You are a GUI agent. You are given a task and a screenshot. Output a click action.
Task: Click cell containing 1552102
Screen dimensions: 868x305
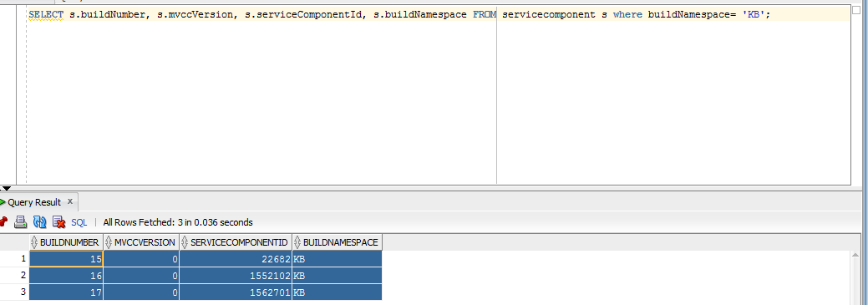236,275
